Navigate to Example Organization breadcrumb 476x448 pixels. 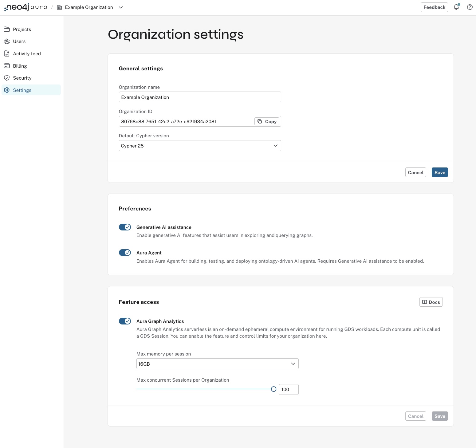(89, 7)
